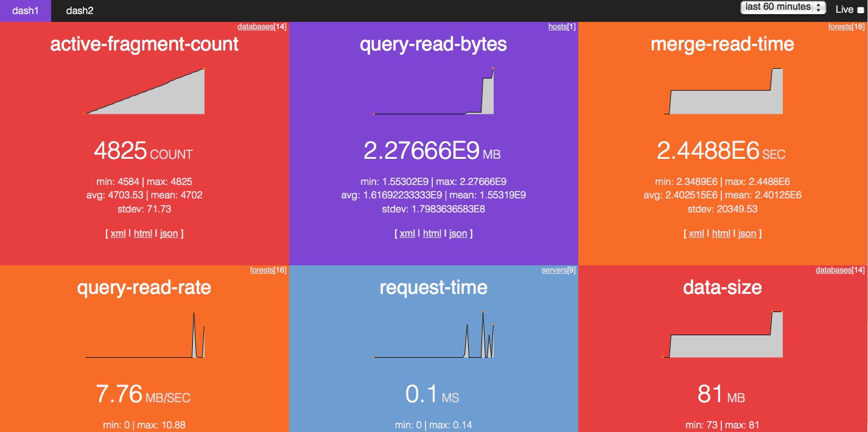Image resolution: width=868 pixels, height=432 pixels.
Task: Open json export for active-fragment-count
Action: coord(169,234)
